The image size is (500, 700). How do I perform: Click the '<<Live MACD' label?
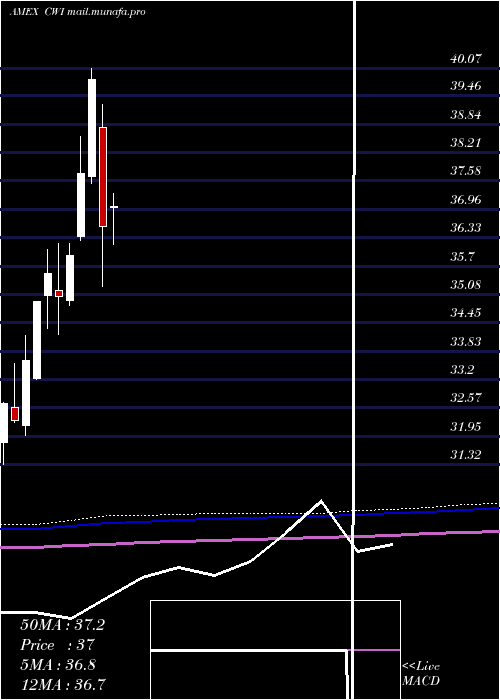(x=421, y=674)
